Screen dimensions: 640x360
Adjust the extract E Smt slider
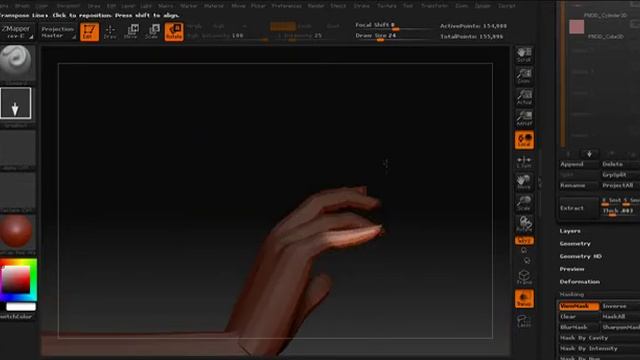point(611,201)
